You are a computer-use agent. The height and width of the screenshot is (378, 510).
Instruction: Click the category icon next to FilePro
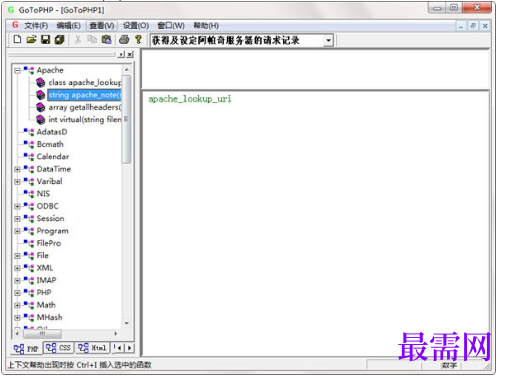29,243
